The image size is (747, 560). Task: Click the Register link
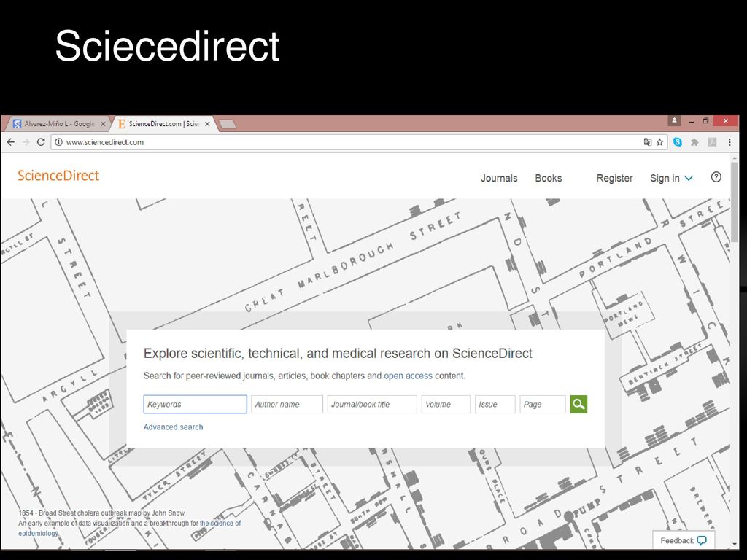614,178
